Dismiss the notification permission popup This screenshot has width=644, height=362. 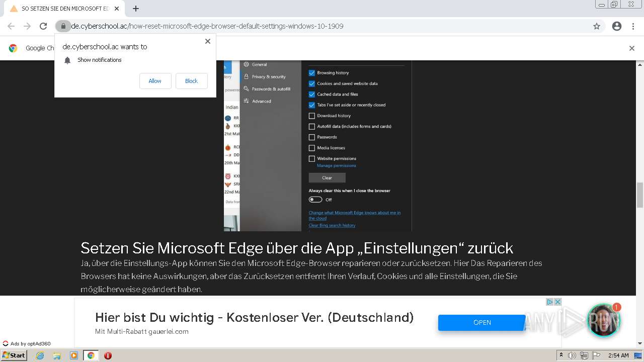tap(207, 41)
